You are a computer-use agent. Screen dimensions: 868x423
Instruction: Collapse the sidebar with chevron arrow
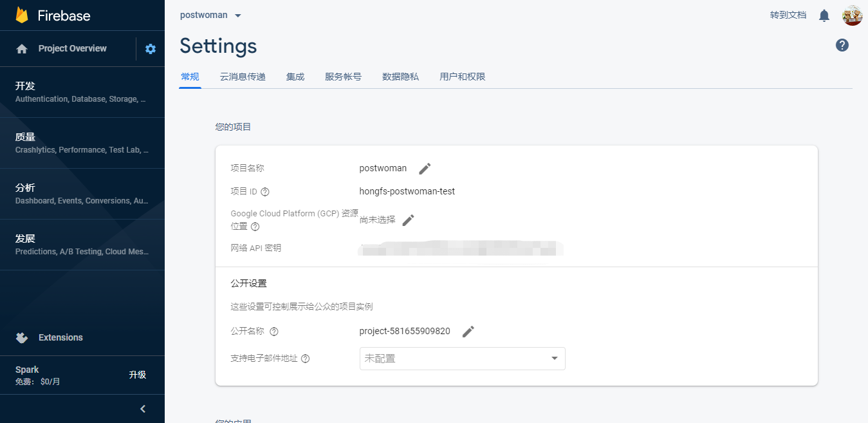tap(143, 409)
